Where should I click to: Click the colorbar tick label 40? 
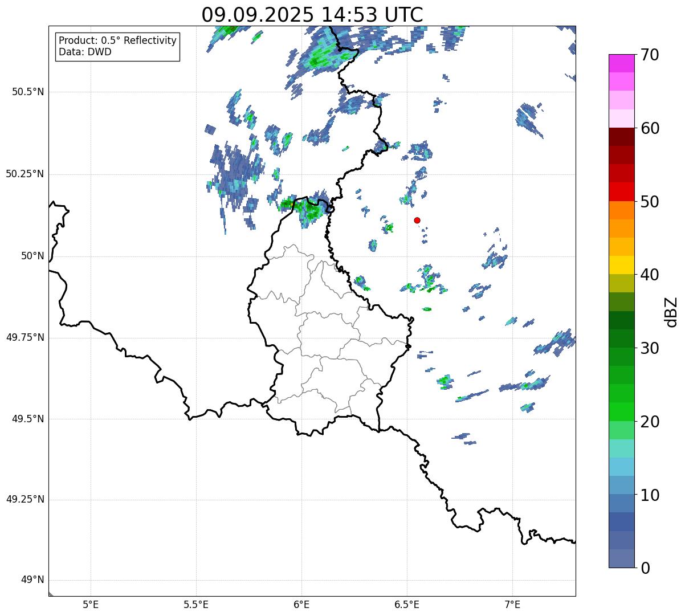(x=650, y=275)
